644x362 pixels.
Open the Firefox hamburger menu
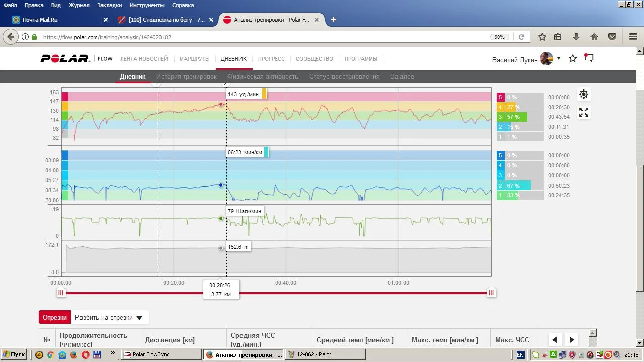[x=633, y=37]
